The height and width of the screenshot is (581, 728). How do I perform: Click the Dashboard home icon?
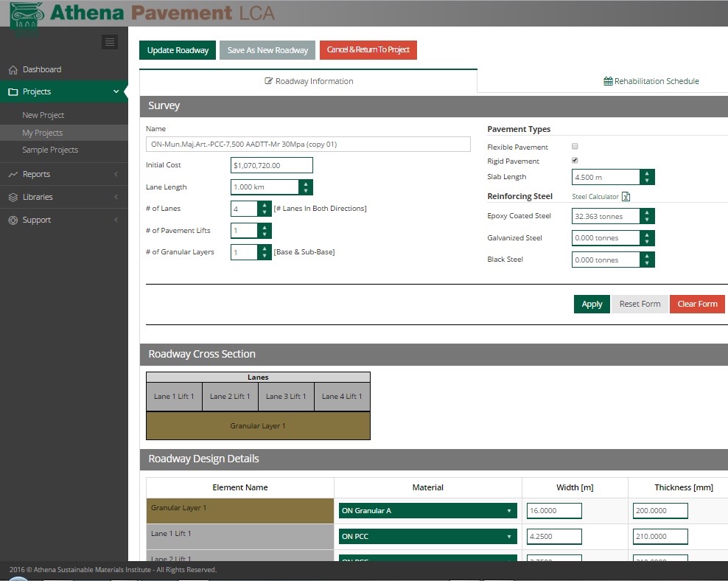tap(13, 70)
